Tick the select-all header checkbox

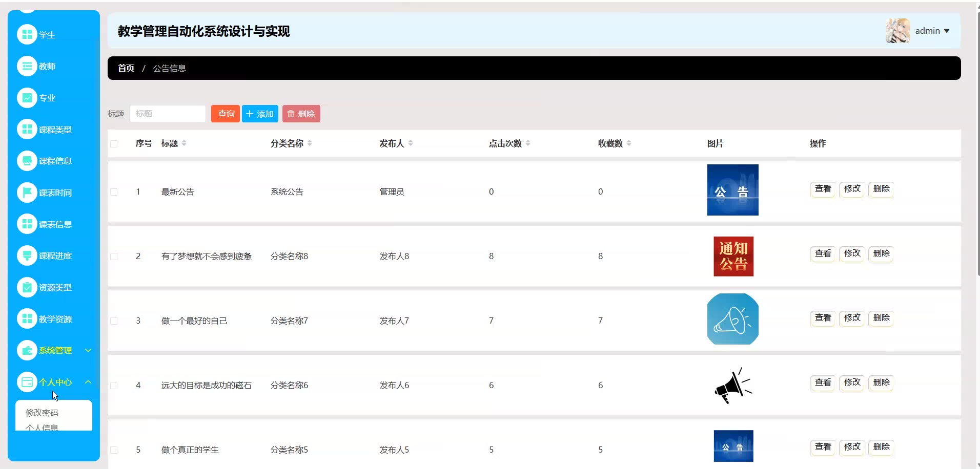point(114,144)
